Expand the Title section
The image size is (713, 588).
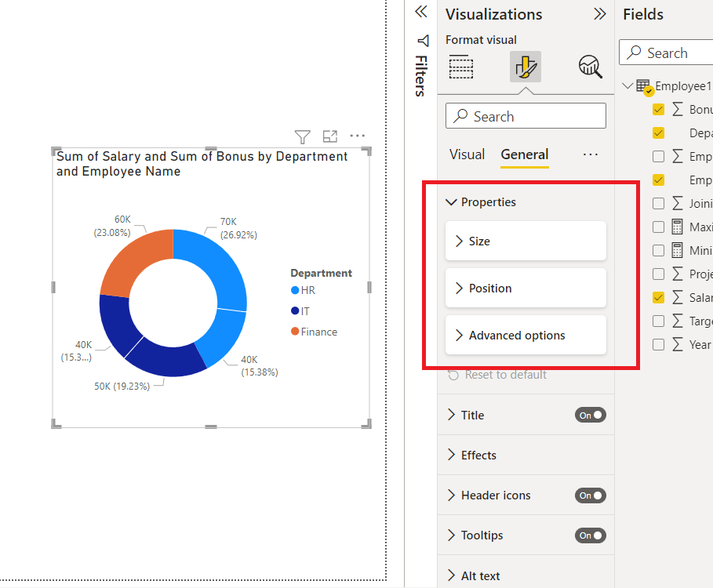click(452, 415)
